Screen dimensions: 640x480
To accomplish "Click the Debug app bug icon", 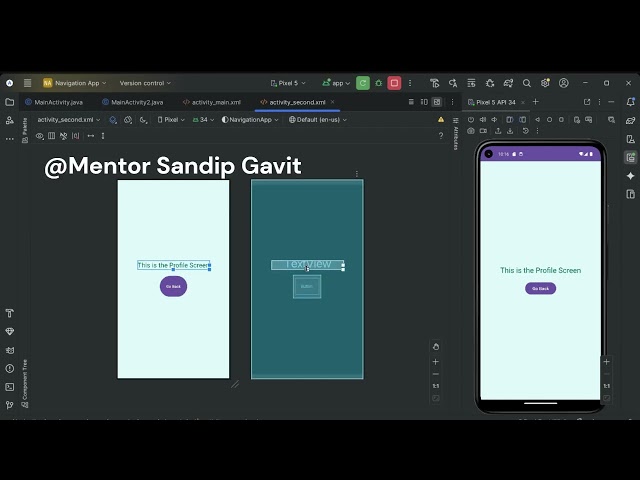I will tap(379, 83).
